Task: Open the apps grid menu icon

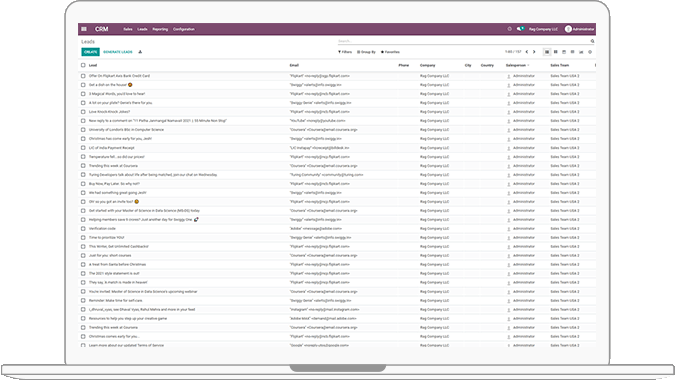Action: coord(84,29)
